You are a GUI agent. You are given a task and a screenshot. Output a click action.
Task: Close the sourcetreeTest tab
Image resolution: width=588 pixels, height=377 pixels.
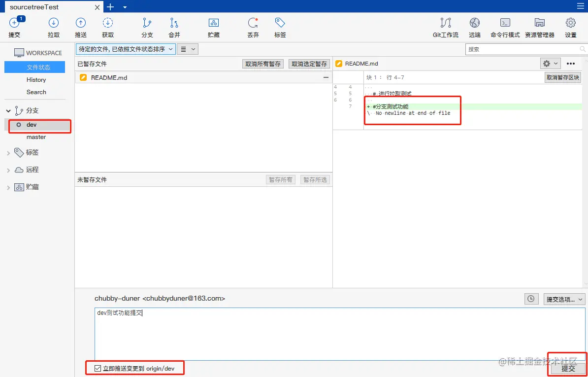click(97, 7)
